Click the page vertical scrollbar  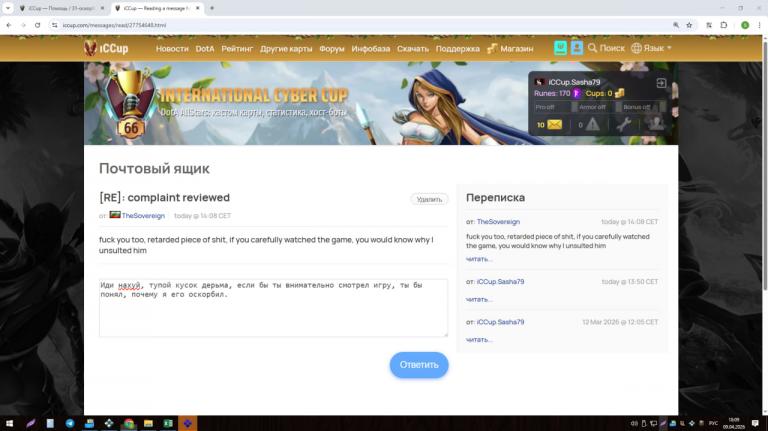click(765, 164)
